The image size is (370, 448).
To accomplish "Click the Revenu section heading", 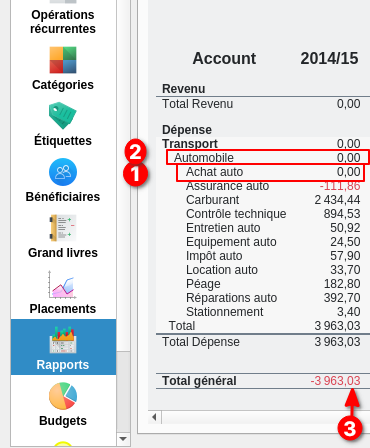I will click(x=184, y=89).
